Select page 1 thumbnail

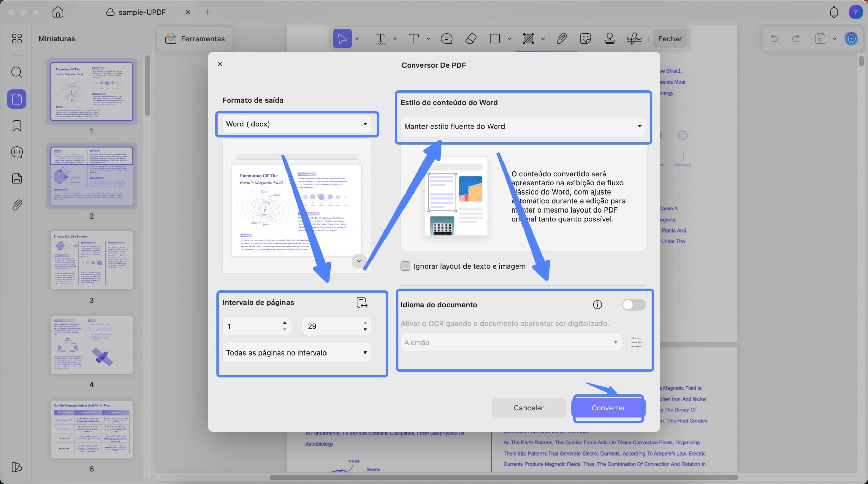point(92,92)
